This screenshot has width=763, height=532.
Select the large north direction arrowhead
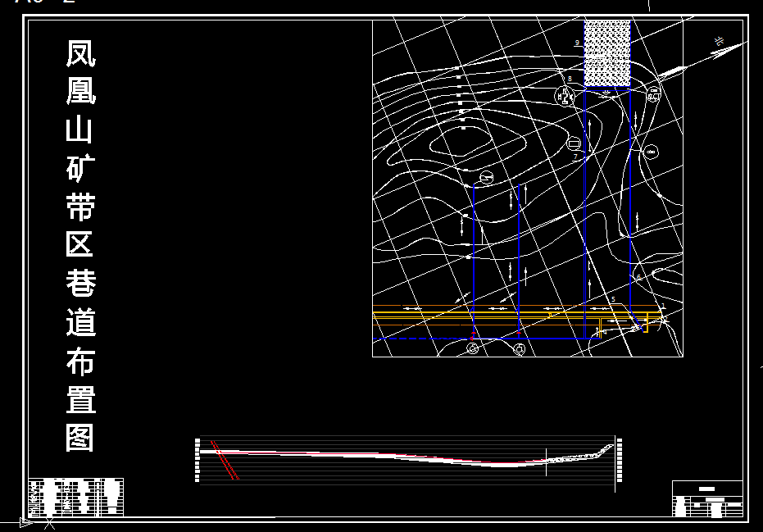pyautogui.click(x=726, y=51)
